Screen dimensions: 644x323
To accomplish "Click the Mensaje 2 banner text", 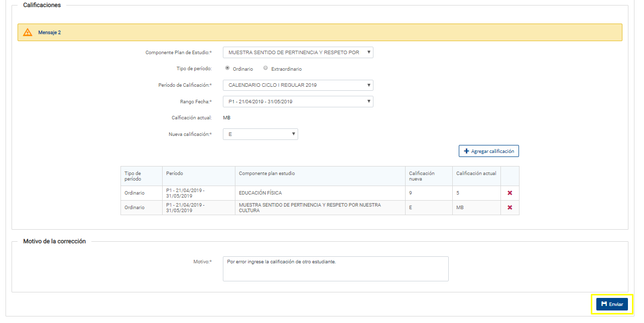I will [49, 33].
